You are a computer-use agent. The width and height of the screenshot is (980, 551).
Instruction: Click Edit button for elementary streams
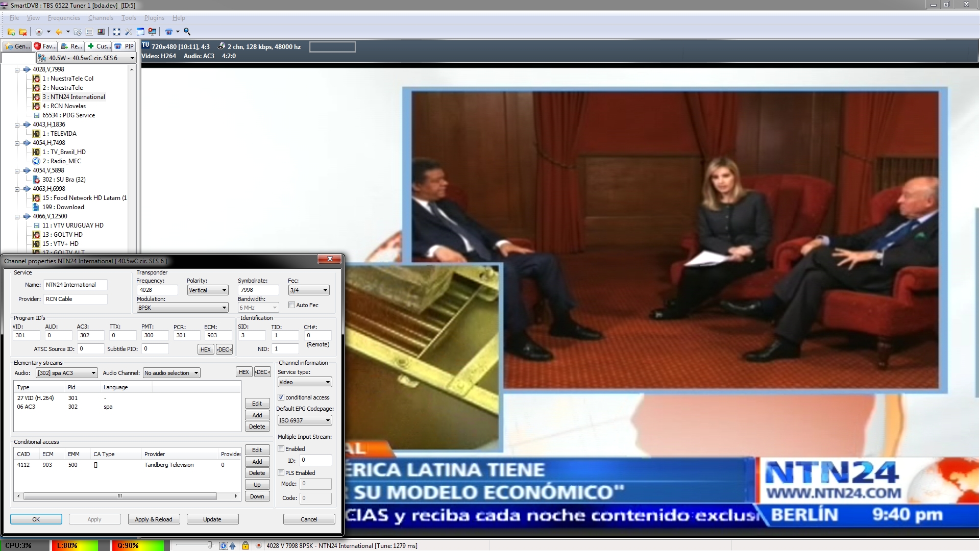257,404
